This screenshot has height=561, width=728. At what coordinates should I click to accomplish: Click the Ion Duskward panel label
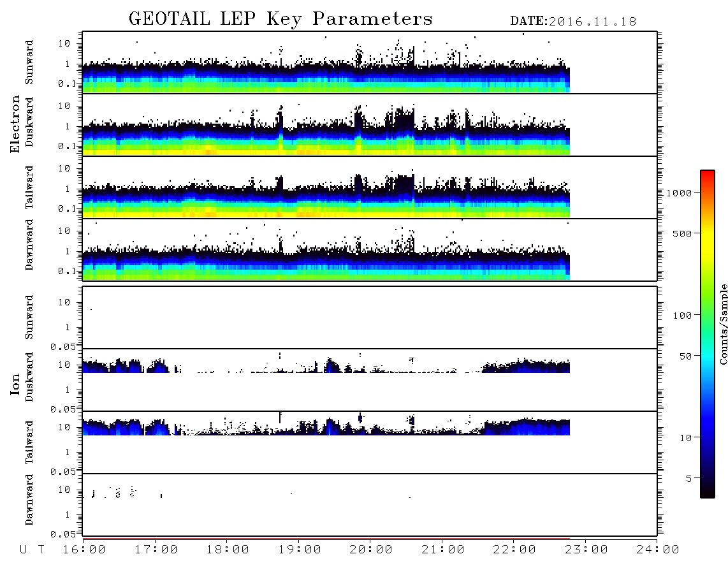click(29, 377)
